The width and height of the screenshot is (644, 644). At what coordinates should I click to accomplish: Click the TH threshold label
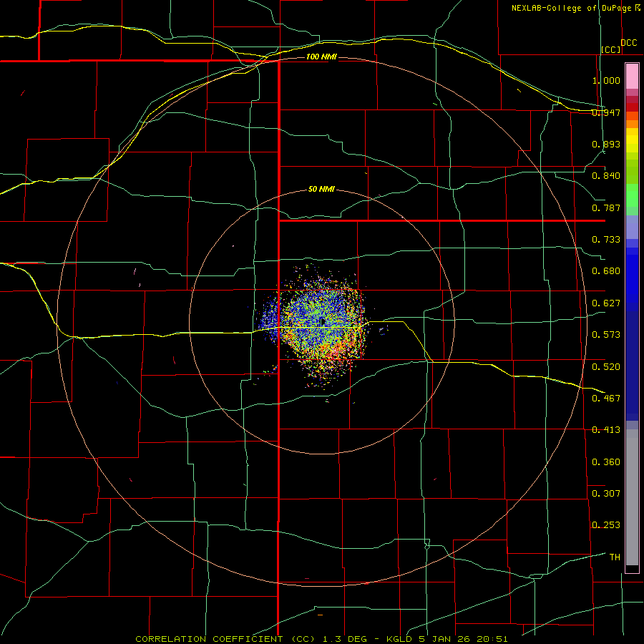click(x=615, y=557)
